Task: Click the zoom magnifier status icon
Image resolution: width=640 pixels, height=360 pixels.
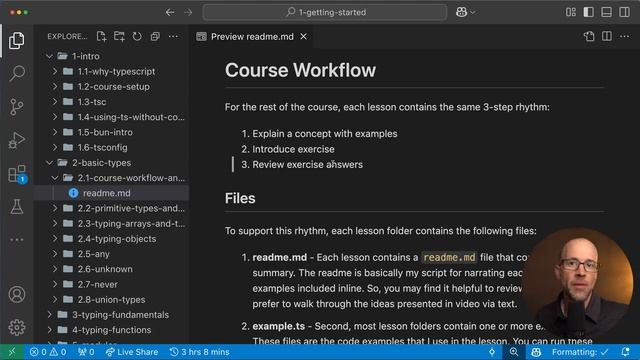Action: (514, 352)
